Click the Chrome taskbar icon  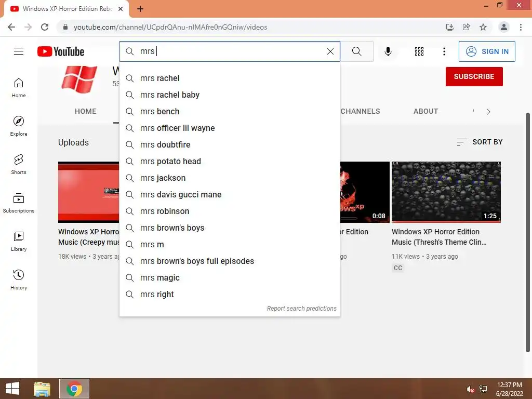(x=74, y=389)
